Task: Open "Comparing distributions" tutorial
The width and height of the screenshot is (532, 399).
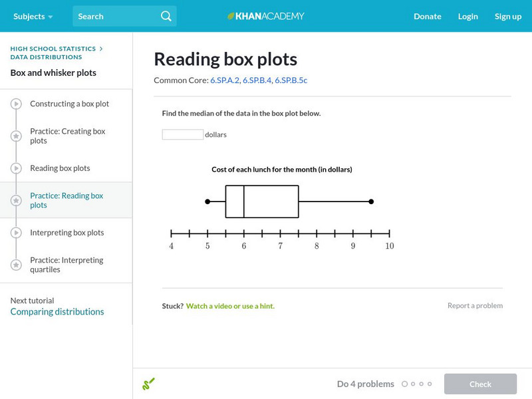Action: coord(57,311)
